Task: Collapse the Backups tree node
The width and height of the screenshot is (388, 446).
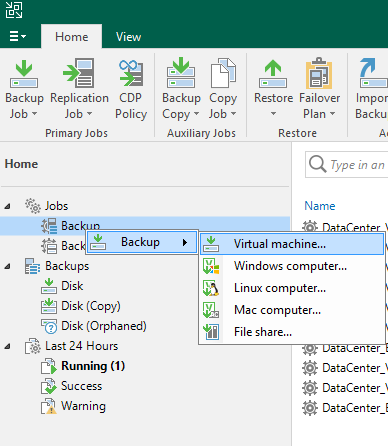Action: click(x=7, y=266)
